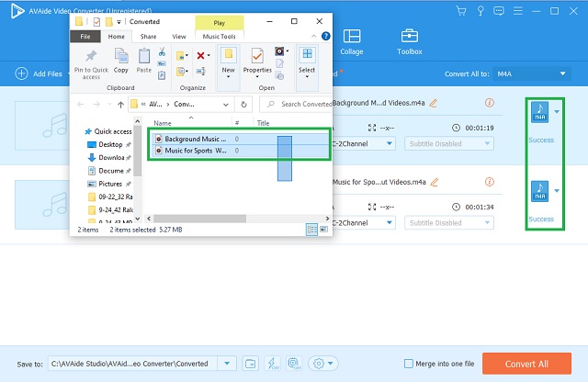Viewport: 588px width, 382px height.
Task: Click the Search Converted field
Action: click(296, 104)
